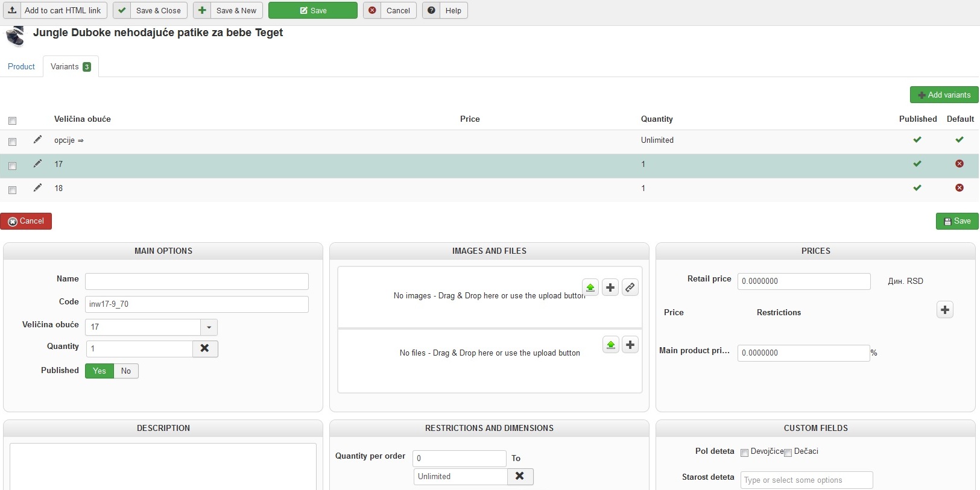Click the green Add variants button
Screen dimensions: 980x490
pyautogui.click(x=944, y=95)
